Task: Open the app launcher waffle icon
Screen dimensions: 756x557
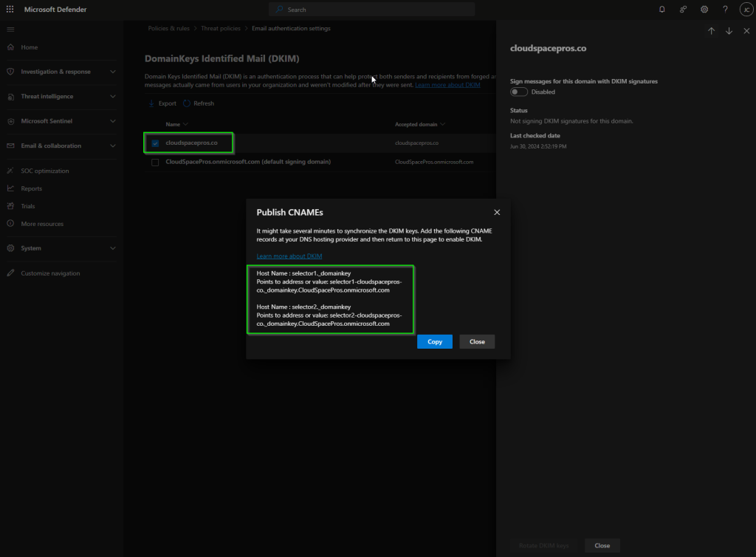Action: point(10,9)
